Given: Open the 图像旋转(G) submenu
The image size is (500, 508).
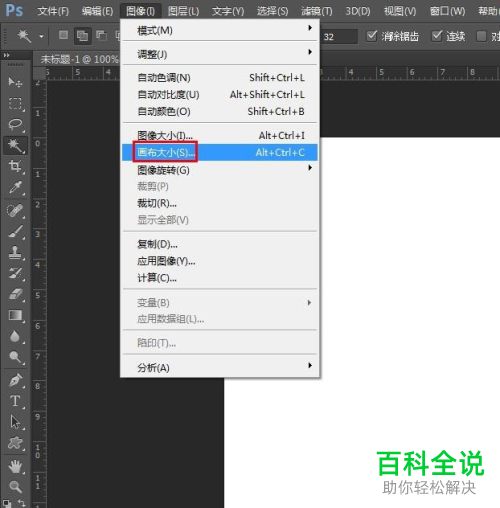Looking at the screenshot, I should click(x=220, y=170).
